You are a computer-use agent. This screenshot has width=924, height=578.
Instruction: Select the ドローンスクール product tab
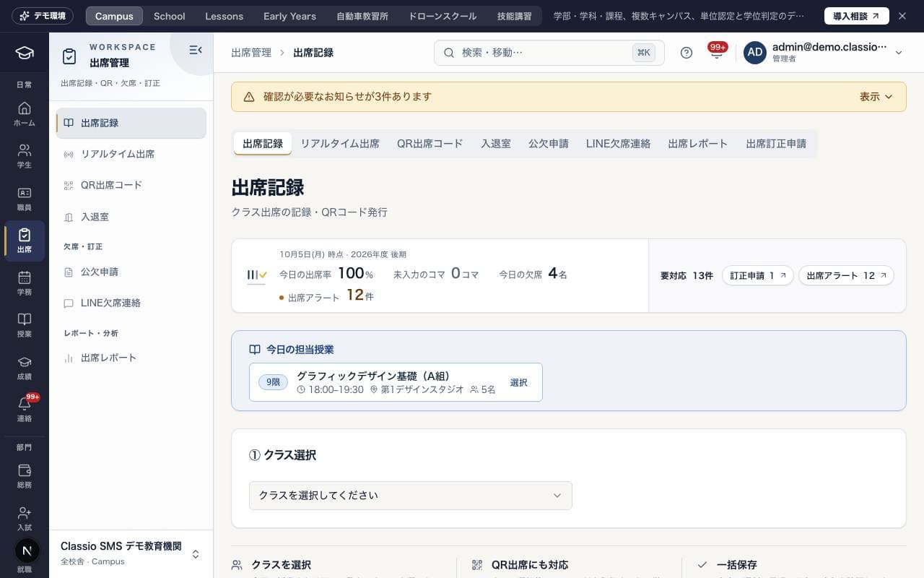443,16
